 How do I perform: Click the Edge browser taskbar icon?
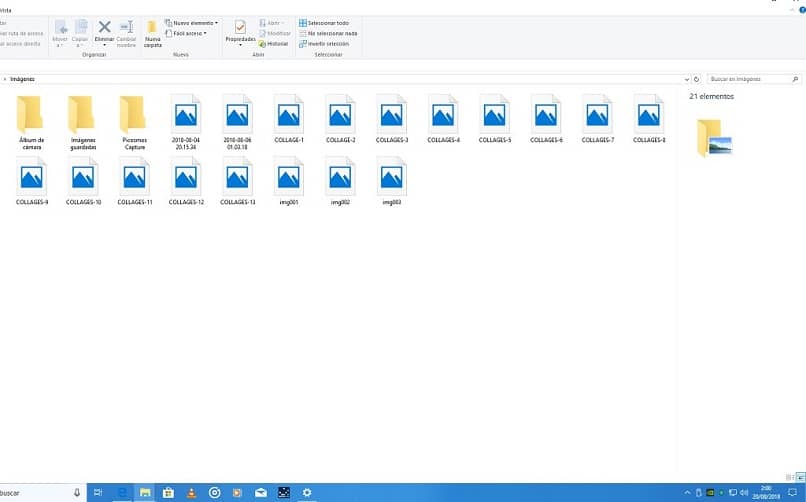(x=122, y=492)
